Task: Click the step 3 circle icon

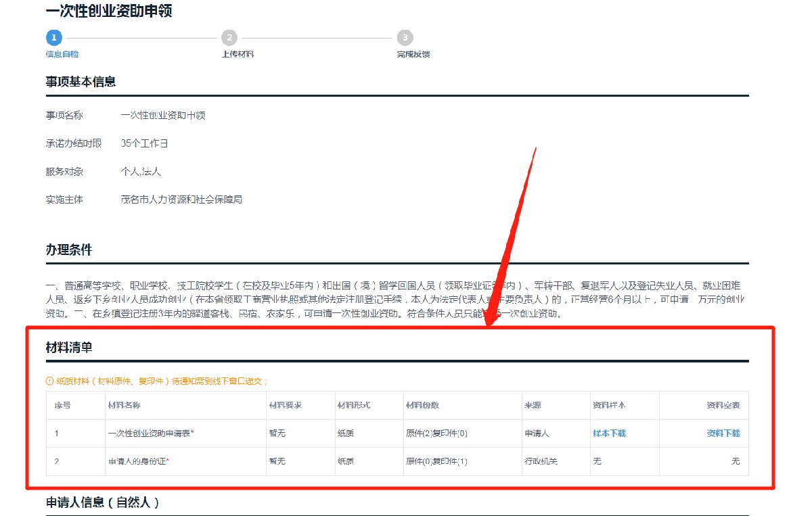Action: click(405, 38)
